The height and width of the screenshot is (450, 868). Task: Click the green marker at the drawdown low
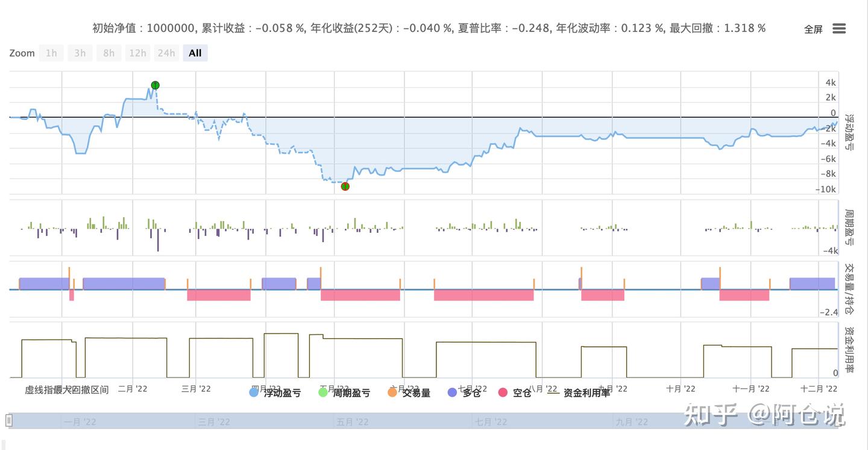point(345,186)
